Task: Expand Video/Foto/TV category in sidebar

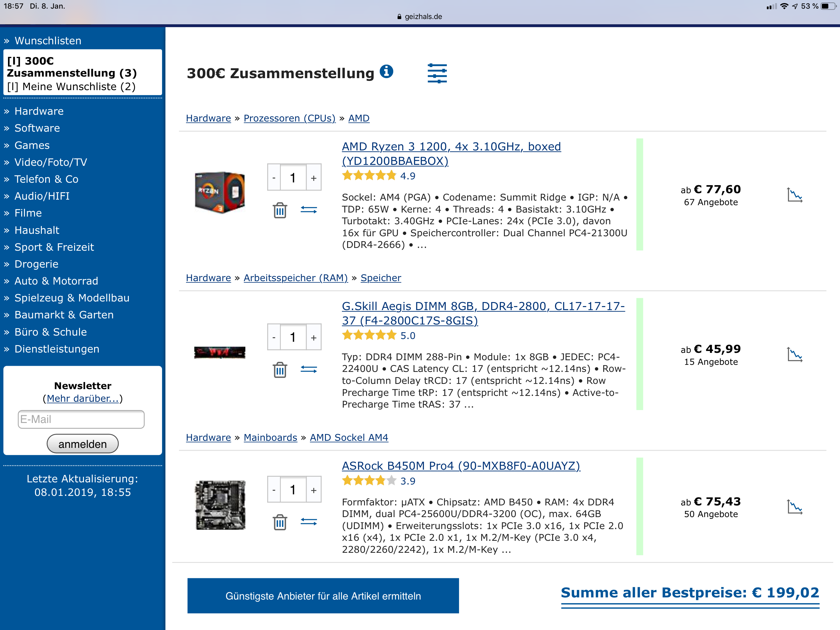Action: coord(50,162)
